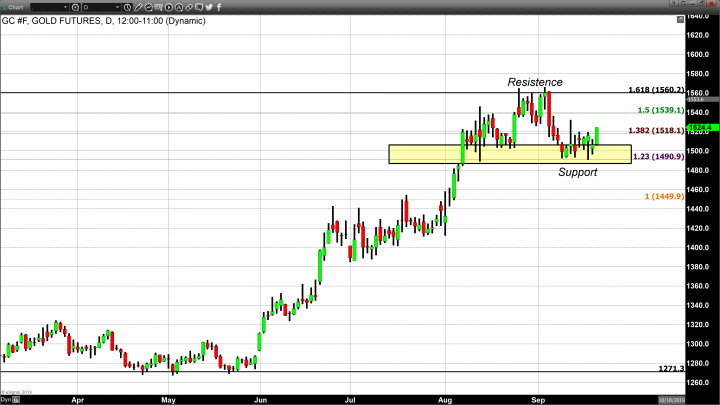Click the pop-out window icon in title bar

pyautogui.click(x=683, y=3)
